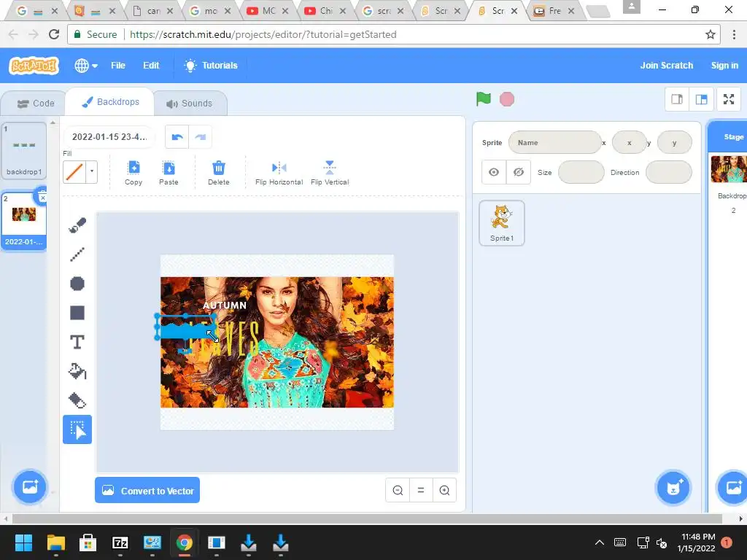Open Chrome's three-dot menu
The height and width of the screenshot is (560, 747).
(x=734, y=34)
